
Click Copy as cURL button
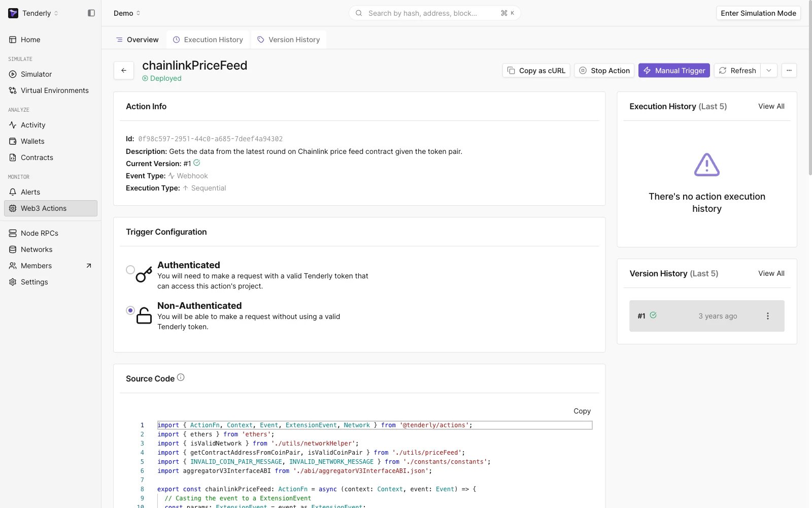pyautogui.click(x=536, y=71)
